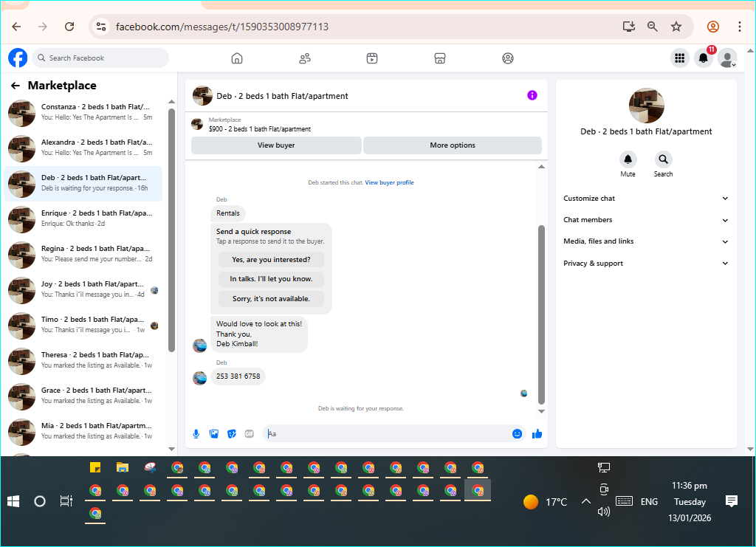
Task: Open Theresa conversation
Action: (x=83, y=360)
